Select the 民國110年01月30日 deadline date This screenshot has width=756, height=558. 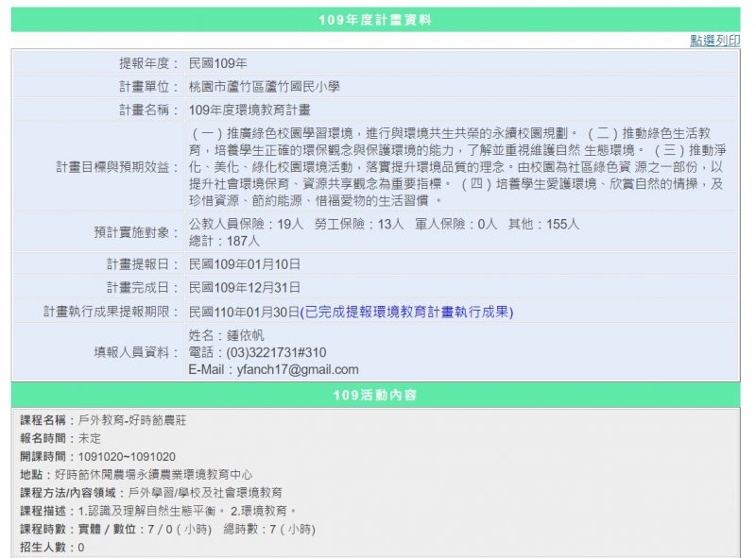(x=244, y=312)
